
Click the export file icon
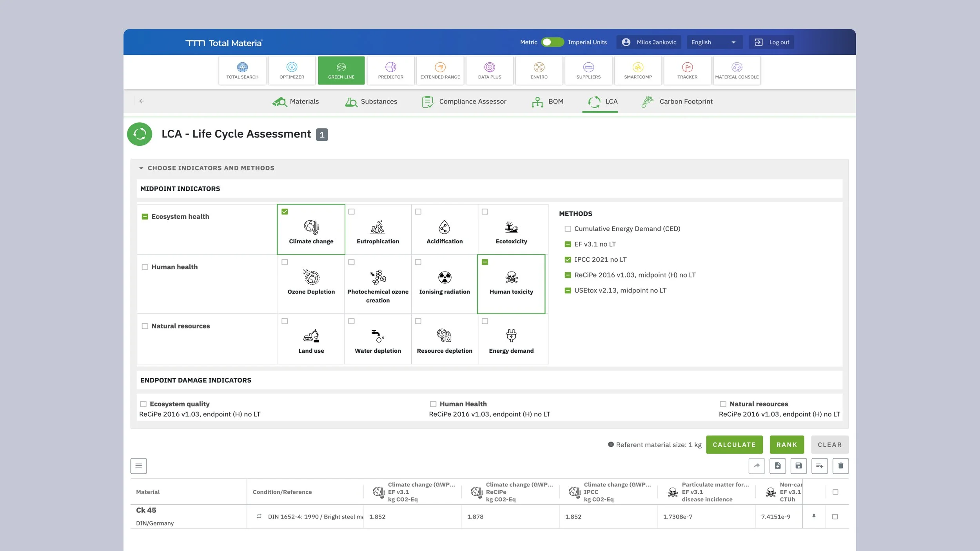point(777,466)
